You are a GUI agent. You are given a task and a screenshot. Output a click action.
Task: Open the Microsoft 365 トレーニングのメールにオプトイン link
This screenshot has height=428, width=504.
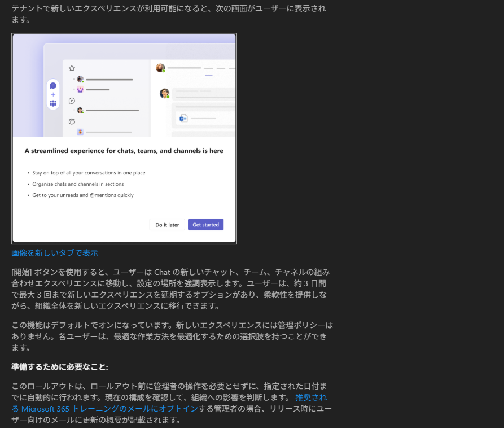(109, 409)
